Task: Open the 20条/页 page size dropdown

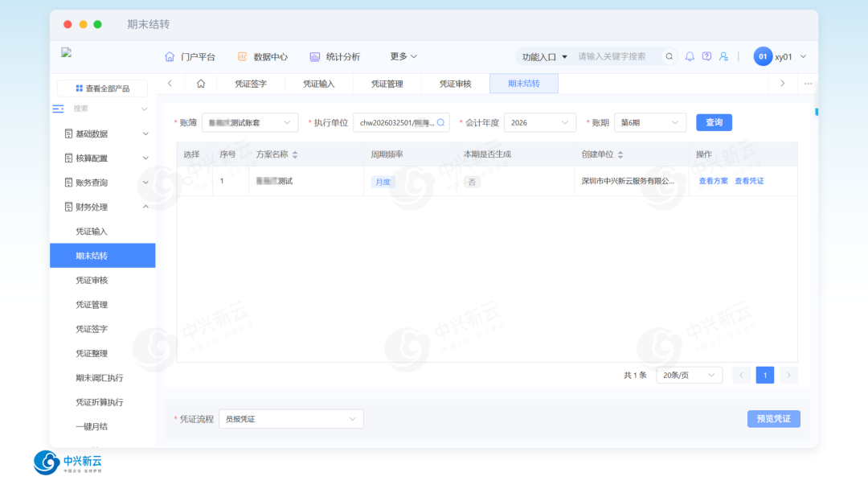Action: tap(690, 375)
